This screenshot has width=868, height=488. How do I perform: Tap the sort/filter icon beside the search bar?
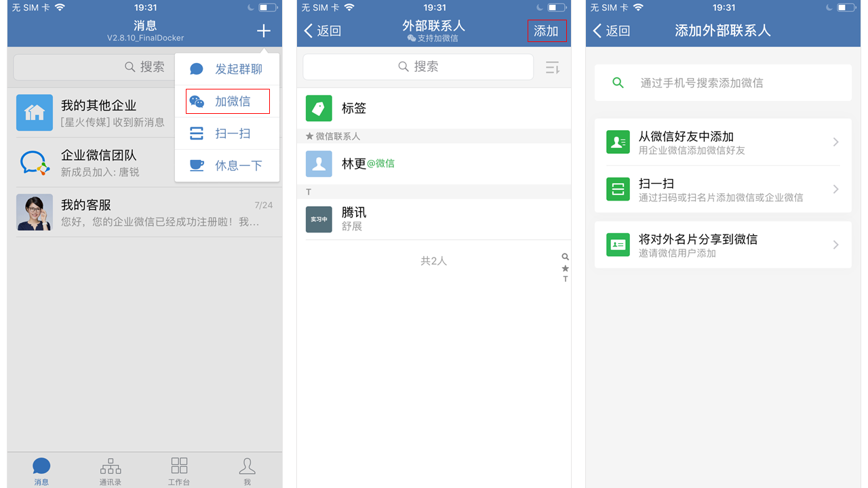[551, 66]
